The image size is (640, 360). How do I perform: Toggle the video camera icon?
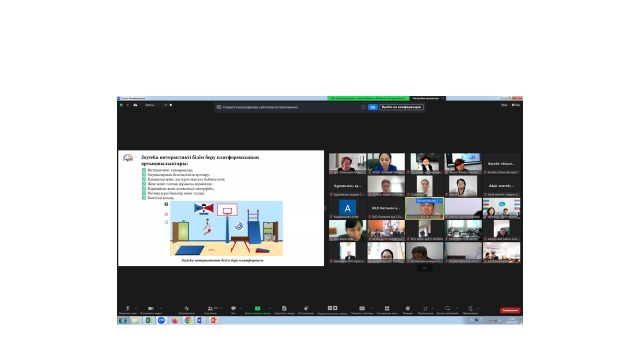pyautogui.click(x=151, y=309)
